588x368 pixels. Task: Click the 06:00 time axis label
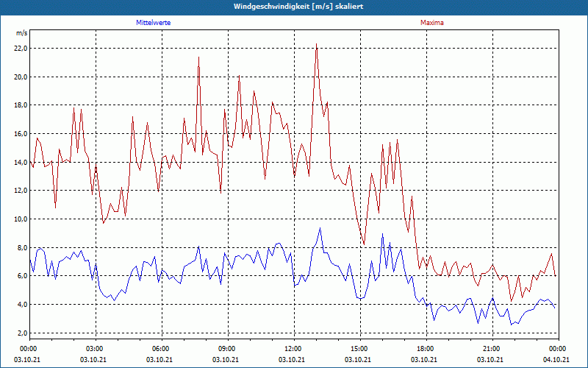click(162, 348)
